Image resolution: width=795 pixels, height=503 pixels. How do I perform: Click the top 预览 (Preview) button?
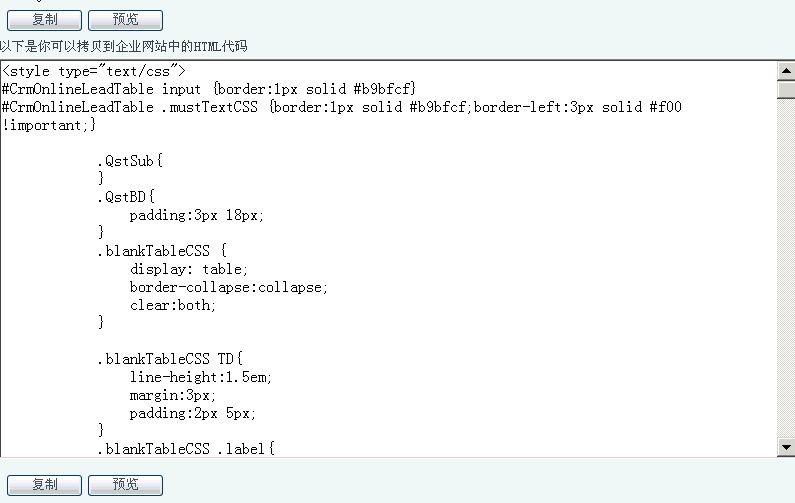[125, 20]
